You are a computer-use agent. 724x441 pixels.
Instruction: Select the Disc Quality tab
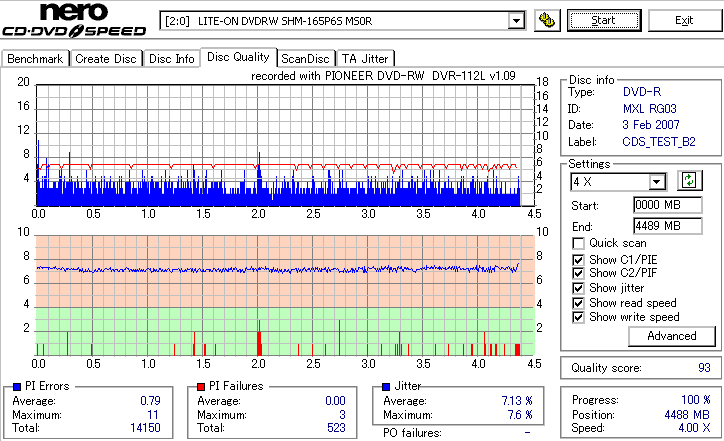click(x=238, y=57)
